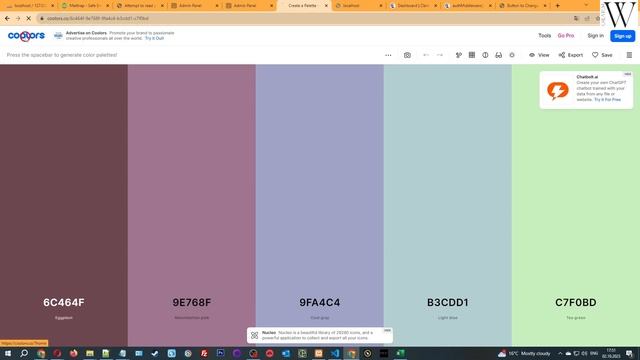The image size is (640, 360).
Task: Click the translate icon in the address bar
Action: tap(576, 18)
